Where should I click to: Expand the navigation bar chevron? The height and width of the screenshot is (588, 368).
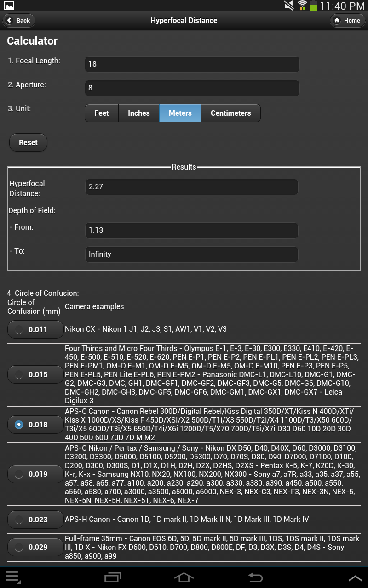coord(355,577)
